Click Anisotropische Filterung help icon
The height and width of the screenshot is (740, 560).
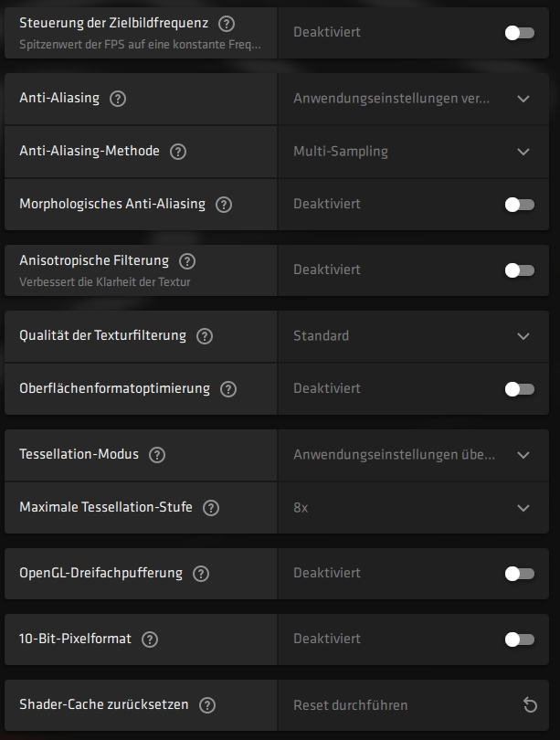click(187, 261)
